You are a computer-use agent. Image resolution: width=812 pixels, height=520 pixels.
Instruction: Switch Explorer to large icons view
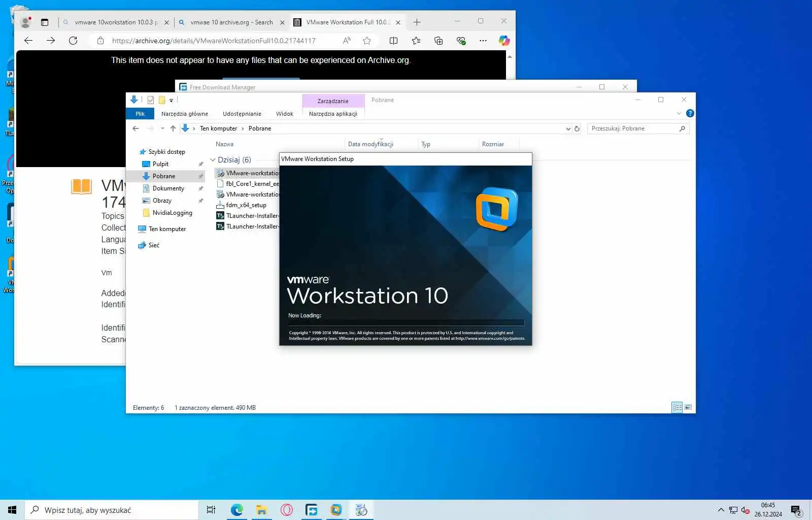pos(688,407)
